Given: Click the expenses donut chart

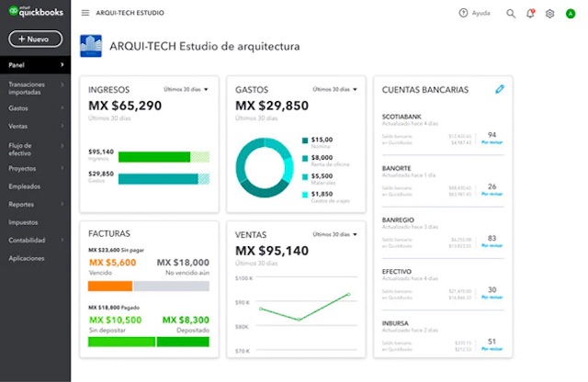Looking at the screenshot, I should [x=265, y=167].
